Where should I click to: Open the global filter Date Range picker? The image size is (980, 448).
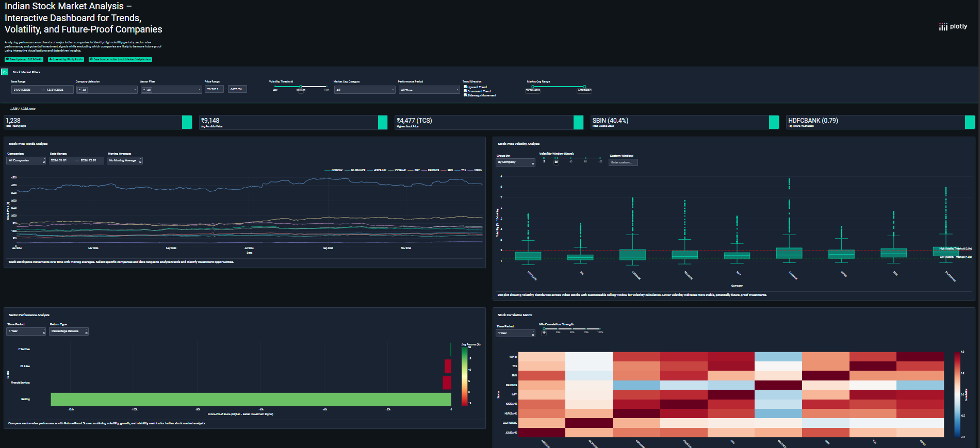pos(42,90)
